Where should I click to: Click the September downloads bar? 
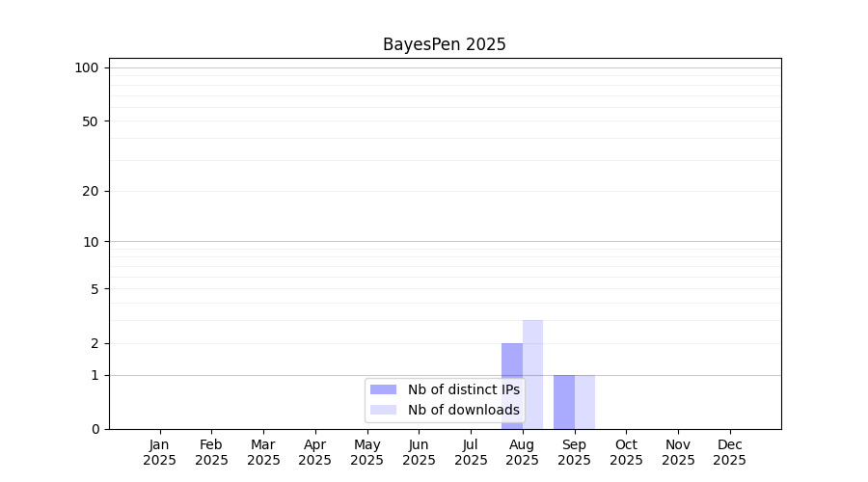(x=584, y=402)
